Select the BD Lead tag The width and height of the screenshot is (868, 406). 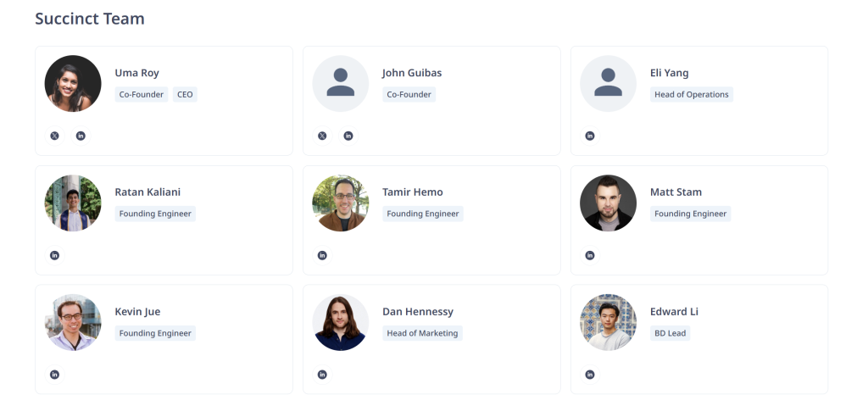coord(670,333)
